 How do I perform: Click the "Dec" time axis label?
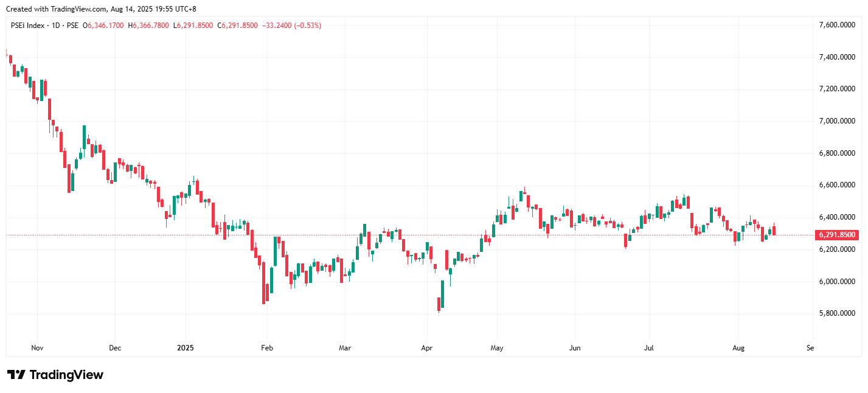point(115,349)
